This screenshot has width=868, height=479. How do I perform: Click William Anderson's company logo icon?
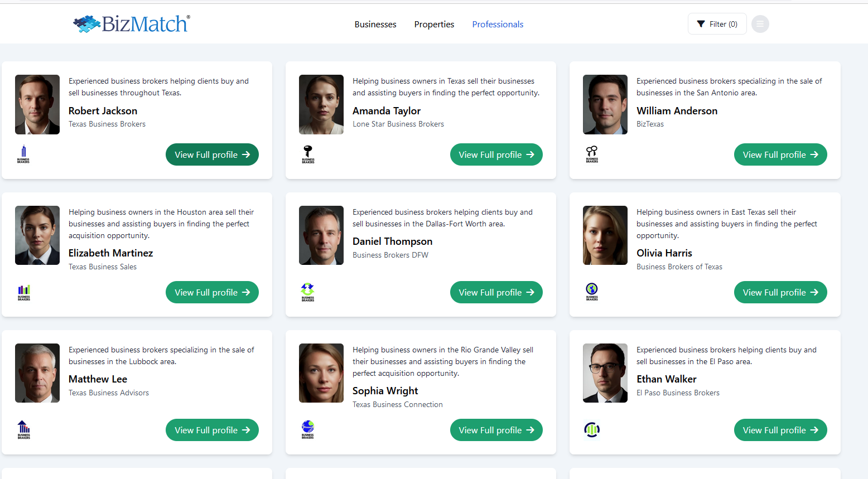click(x=592, y=154)
